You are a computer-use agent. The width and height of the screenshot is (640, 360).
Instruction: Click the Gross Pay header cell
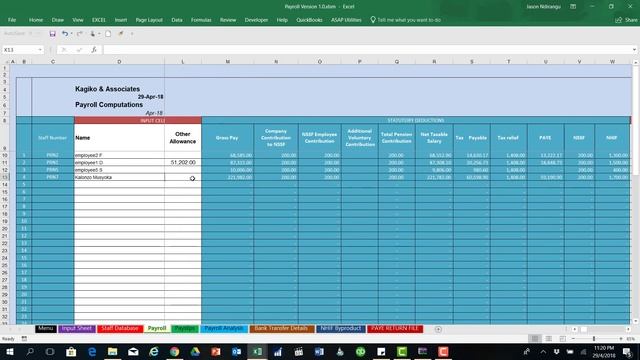tap(227, 138)
